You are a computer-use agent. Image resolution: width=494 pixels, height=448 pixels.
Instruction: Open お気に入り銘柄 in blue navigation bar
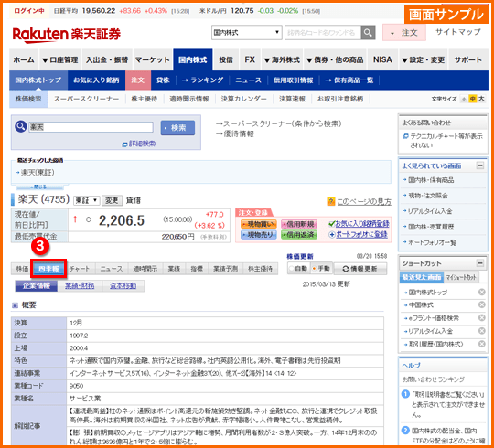(x=96, y=80)
